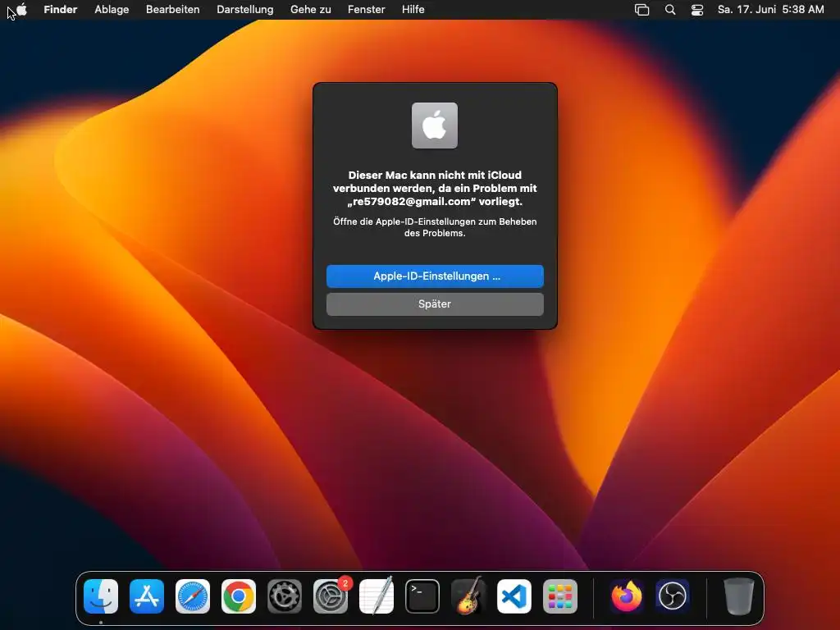Open OBS Studio from the Dock

(x=673, y=596)
